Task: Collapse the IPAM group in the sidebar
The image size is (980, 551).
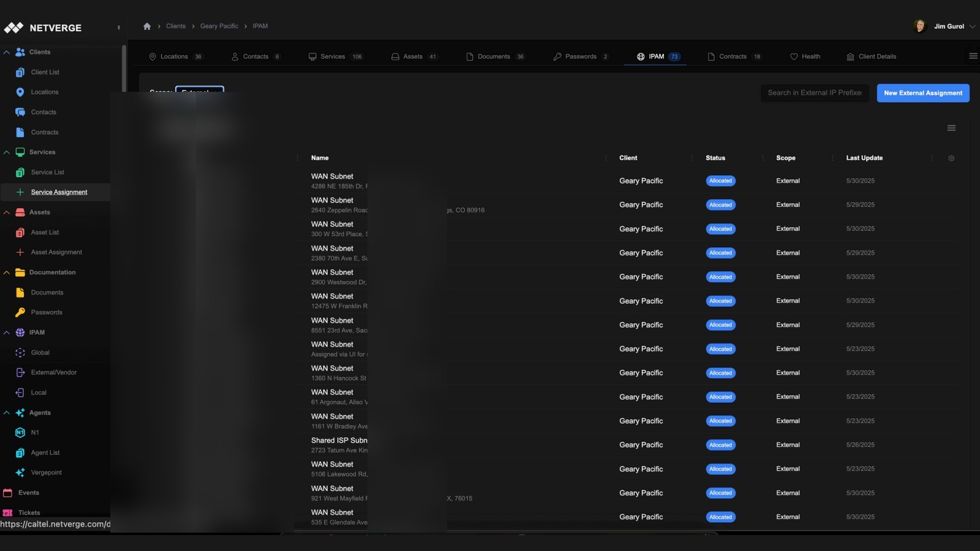Action: [x=7, y=332]
